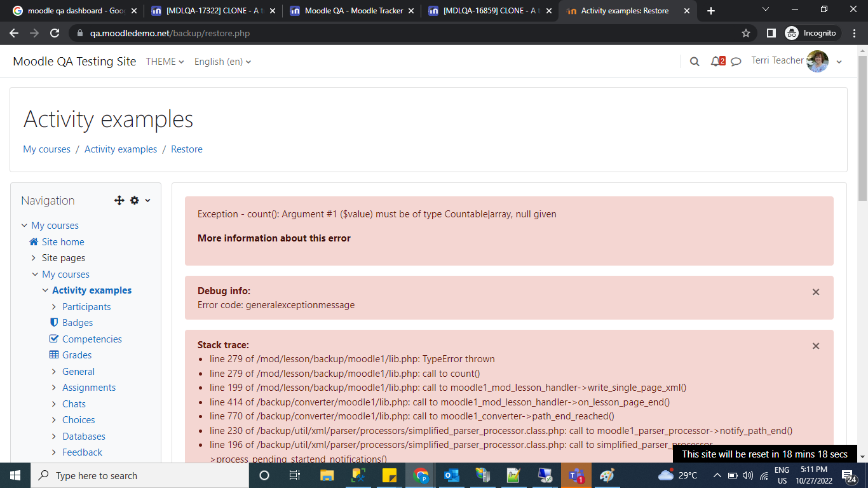
Task: Open the Paint palette taskbar icon
Action: 607,475
